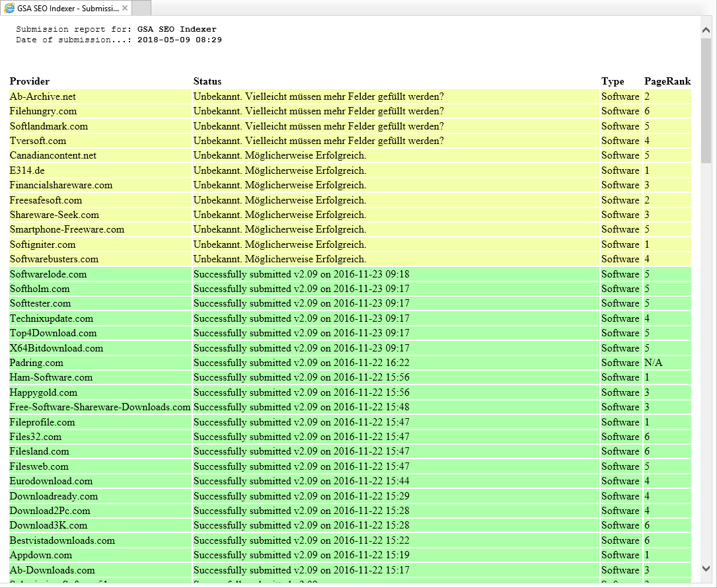Click the submission date 2018-05-09 08:29
The width and height of the screenshot is (717, 588).
[180, 40]
